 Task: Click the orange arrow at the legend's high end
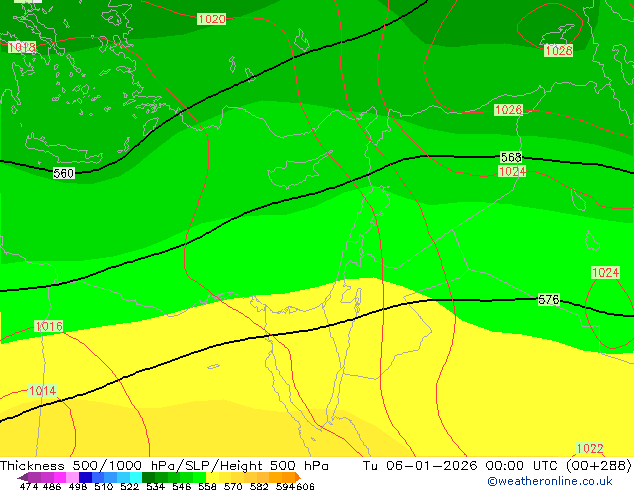[298, 477]
